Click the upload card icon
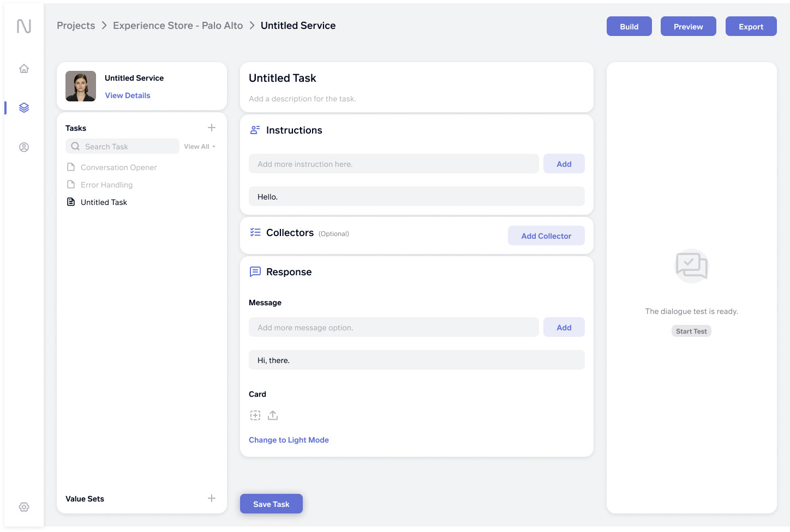Screen dimensions: 790x532 273,415
